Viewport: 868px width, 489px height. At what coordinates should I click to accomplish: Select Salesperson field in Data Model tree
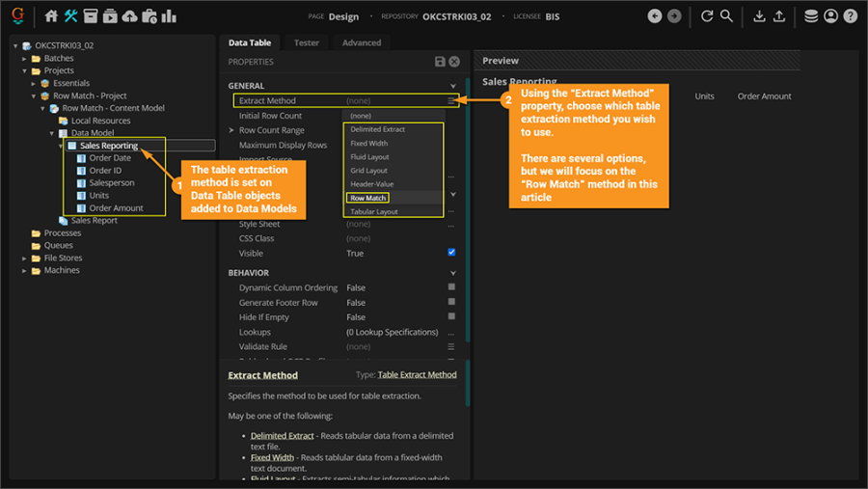click(x=112, y=182)
